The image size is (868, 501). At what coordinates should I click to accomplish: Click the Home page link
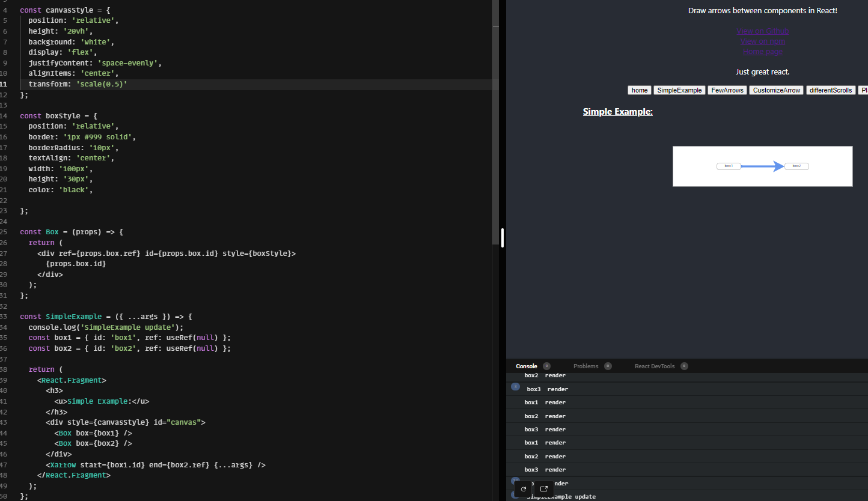click(762, 51)
